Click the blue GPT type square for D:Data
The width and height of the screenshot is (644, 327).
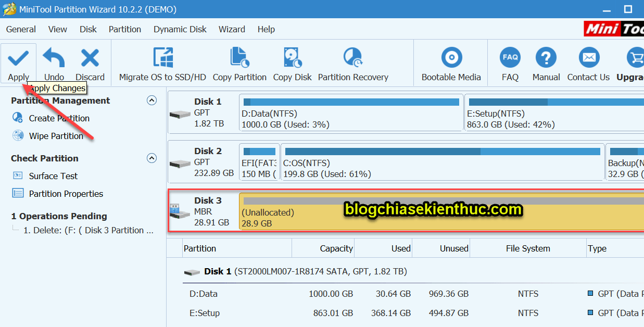click(x=590, y=294)
